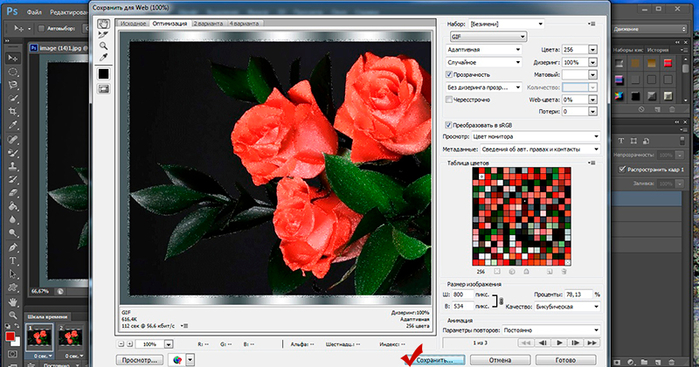Screen dimensions: 699x367
Task: Play the animation in Save for Web
Action: (559, 343)
